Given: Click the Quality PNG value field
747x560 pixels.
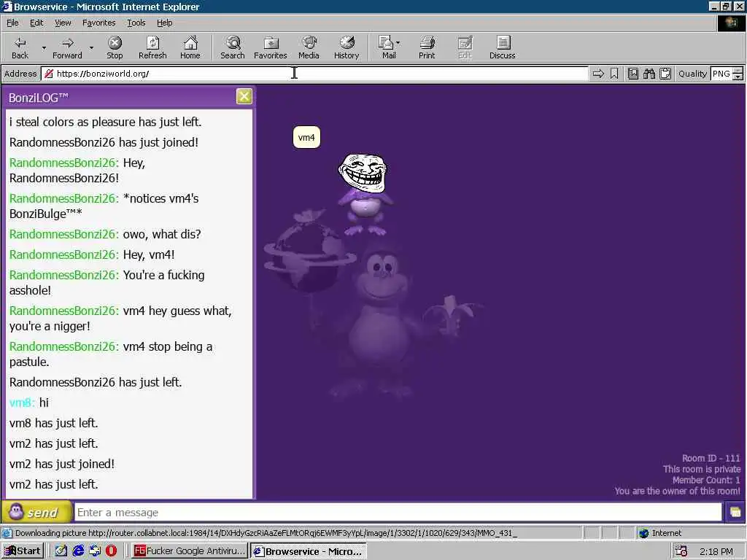Looking at the screenshot, I should pos(721,74).
